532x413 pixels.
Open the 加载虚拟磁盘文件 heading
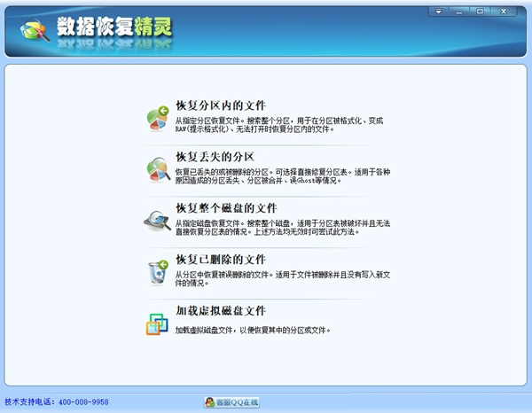coord(221,311)
